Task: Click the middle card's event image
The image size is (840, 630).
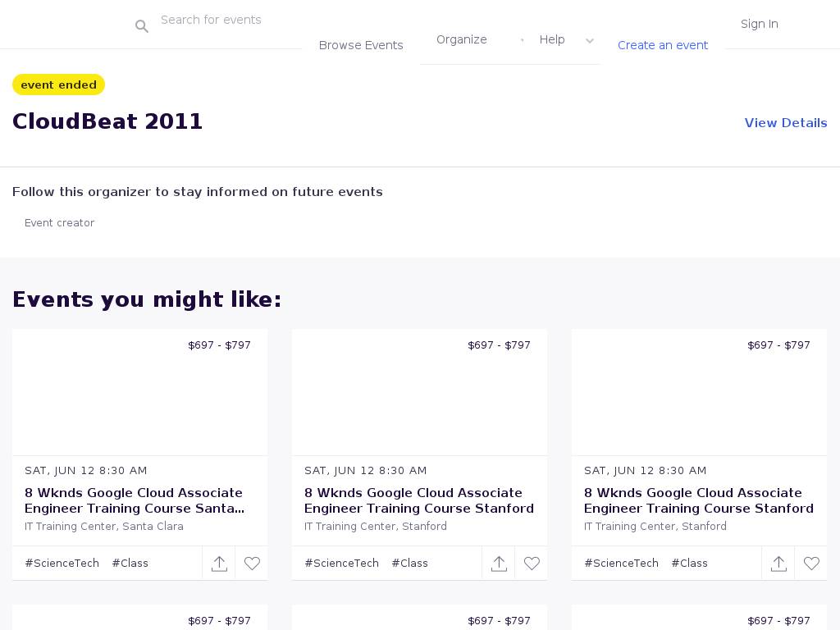Action: pyautogui.click(x=419, y=392)
